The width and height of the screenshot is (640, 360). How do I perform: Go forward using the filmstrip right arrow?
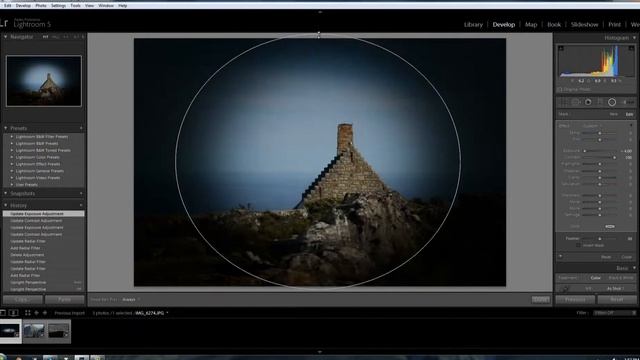coord(45,313)
